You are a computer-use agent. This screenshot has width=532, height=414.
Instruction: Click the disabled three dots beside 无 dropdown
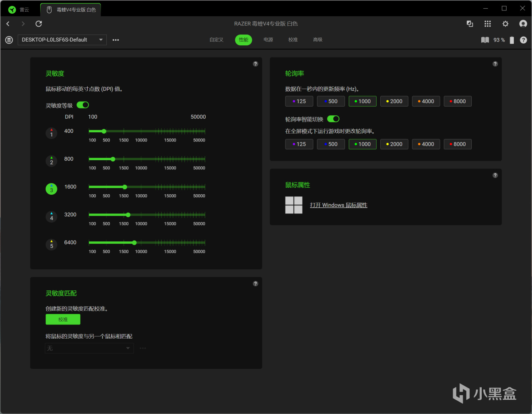tap(143, 348)
